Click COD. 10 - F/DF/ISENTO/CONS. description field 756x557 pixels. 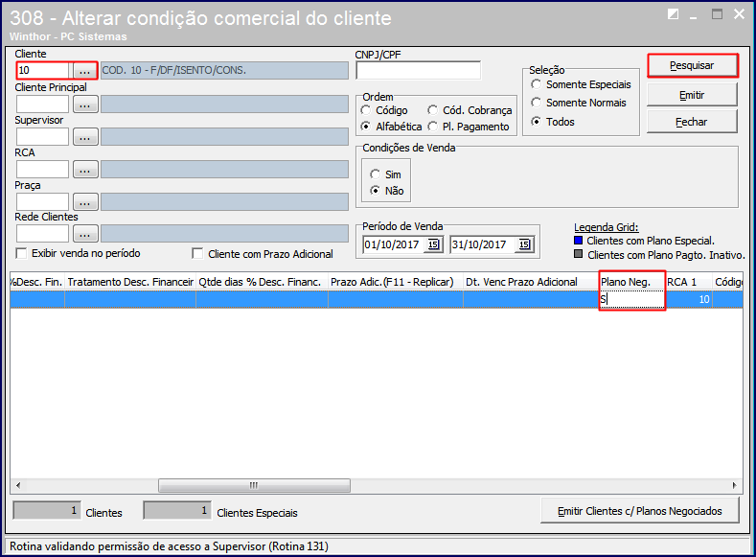(224, 70)
